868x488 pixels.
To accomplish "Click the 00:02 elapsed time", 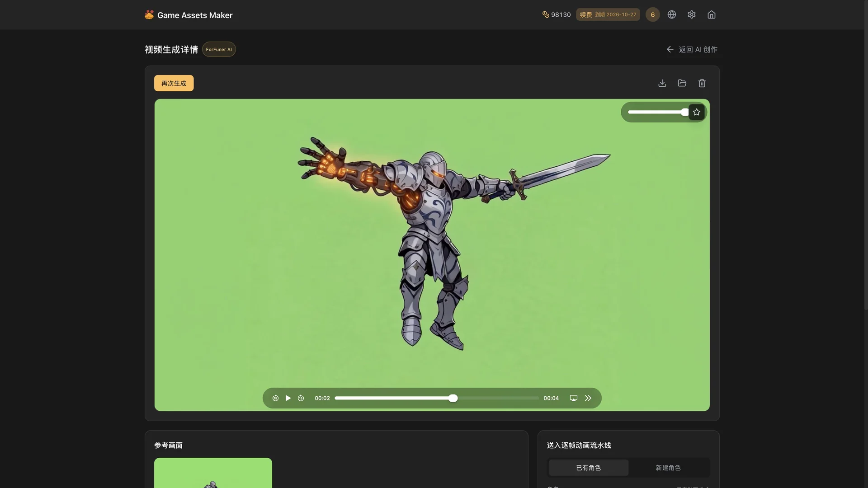I will 322,398.
